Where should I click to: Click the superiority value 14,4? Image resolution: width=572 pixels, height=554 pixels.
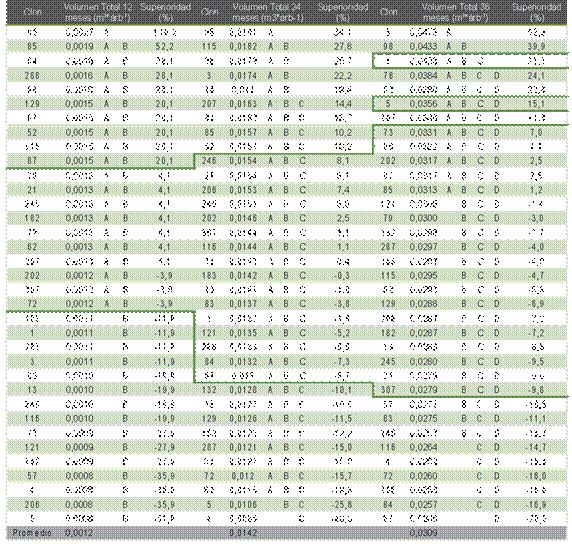click(343, 104)
